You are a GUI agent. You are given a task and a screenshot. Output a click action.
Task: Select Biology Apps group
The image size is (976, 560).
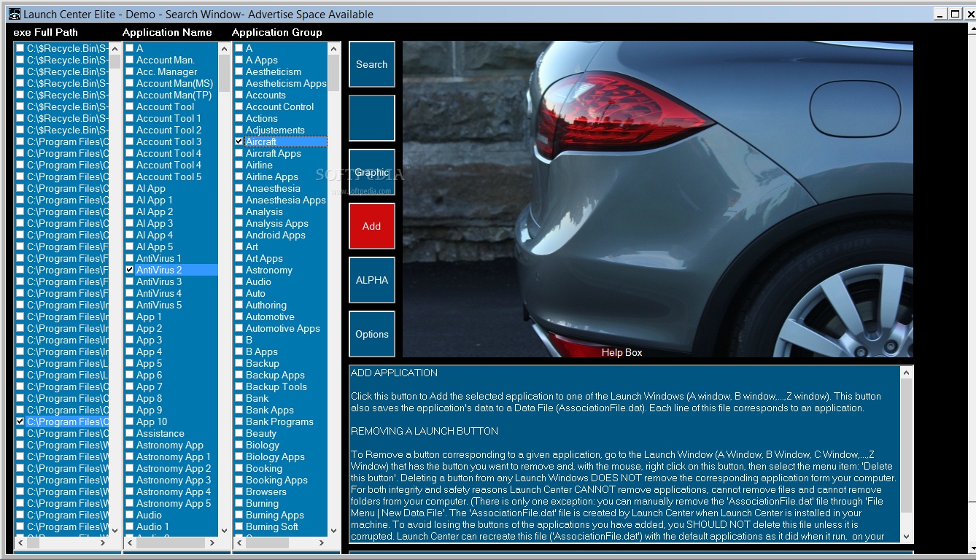point(275,456)
